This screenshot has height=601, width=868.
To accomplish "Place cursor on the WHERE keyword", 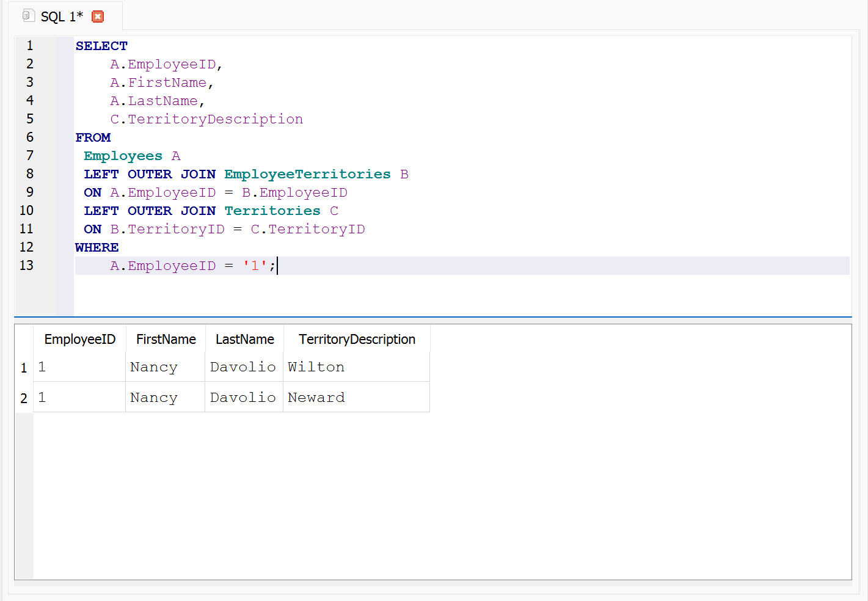I will coord(97,247).
